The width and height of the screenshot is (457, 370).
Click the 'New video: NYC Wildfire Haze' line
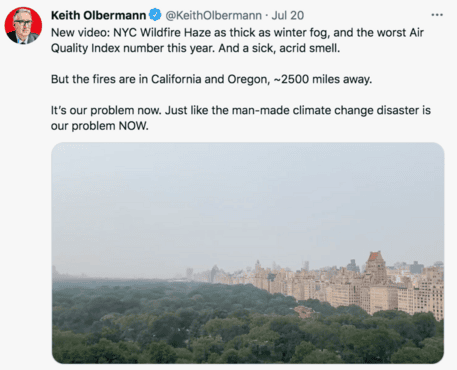(237, 33)
